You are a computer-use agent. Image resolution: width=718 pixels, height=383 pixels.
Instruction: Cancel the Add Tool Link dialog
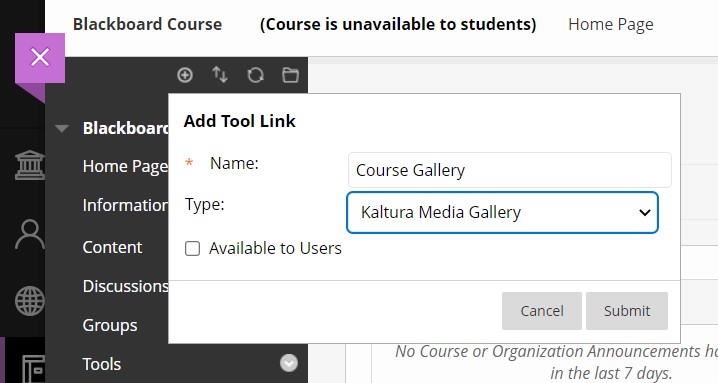click(542, 311)
